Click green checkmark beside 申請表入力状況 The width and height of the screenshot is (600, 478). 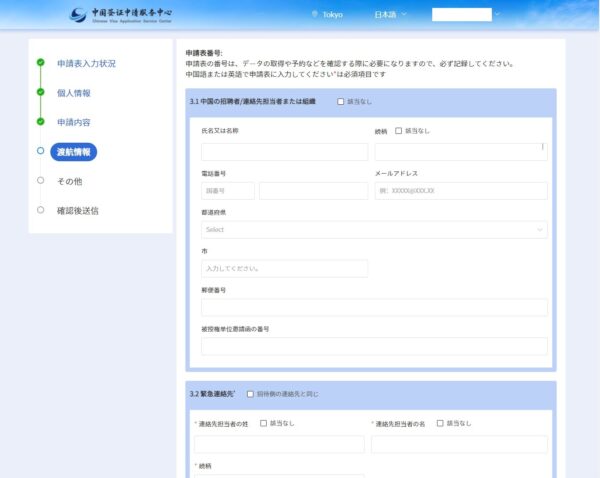[x=40, y=63]
